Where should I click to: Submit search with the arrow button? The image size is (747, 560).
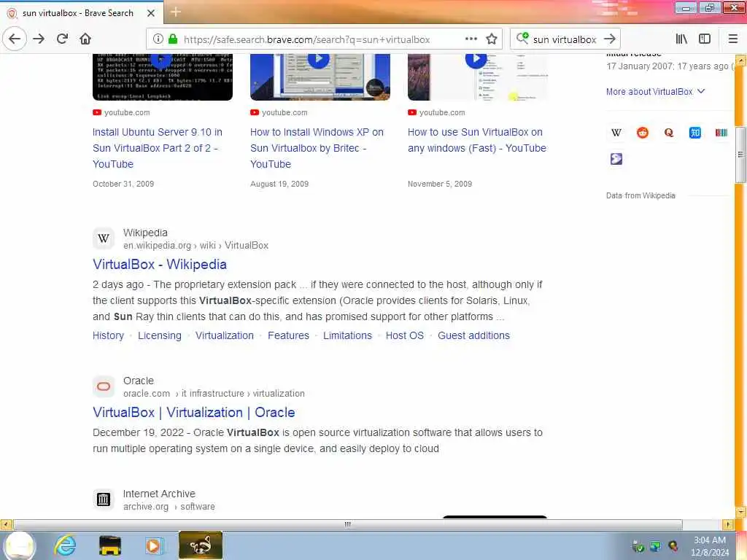(x=609, y=39)
